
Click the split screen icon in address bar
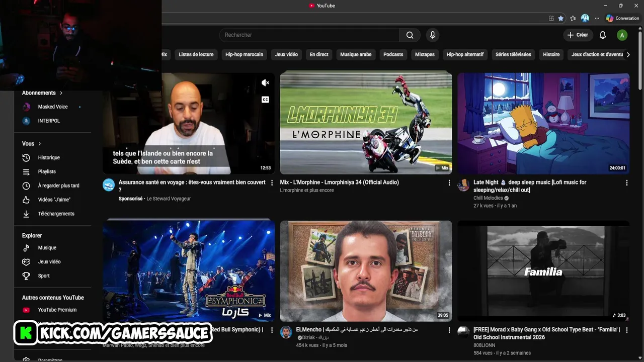[551, 18]
